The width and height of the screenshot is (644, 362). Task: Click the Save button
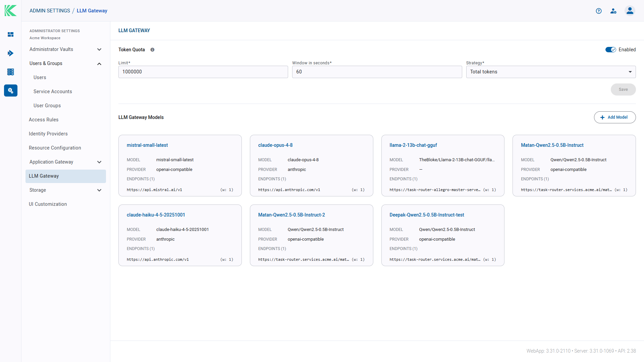(x=623, y=89)
